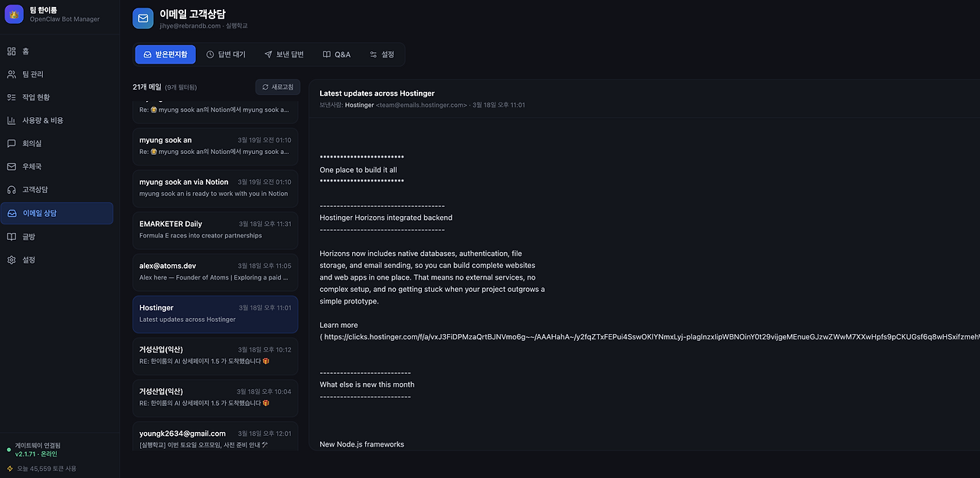The height and width of the screenshot is (478, 980).
Task: Click the 팀 한이룸 logo icon
Action: tap(14, 14)
